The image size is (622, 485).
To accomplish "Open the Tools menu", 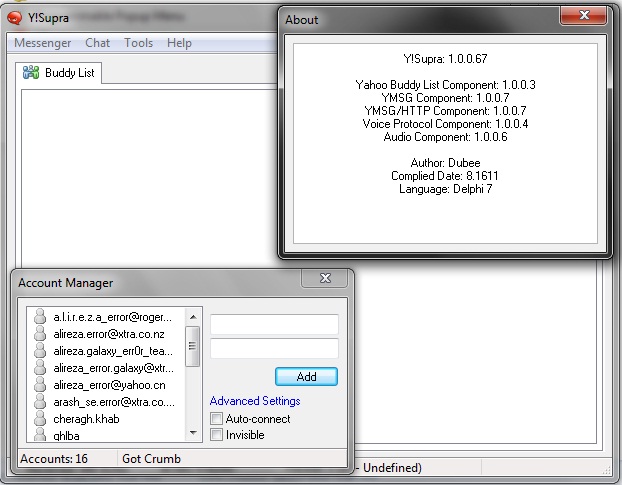I will pos(138,42).
